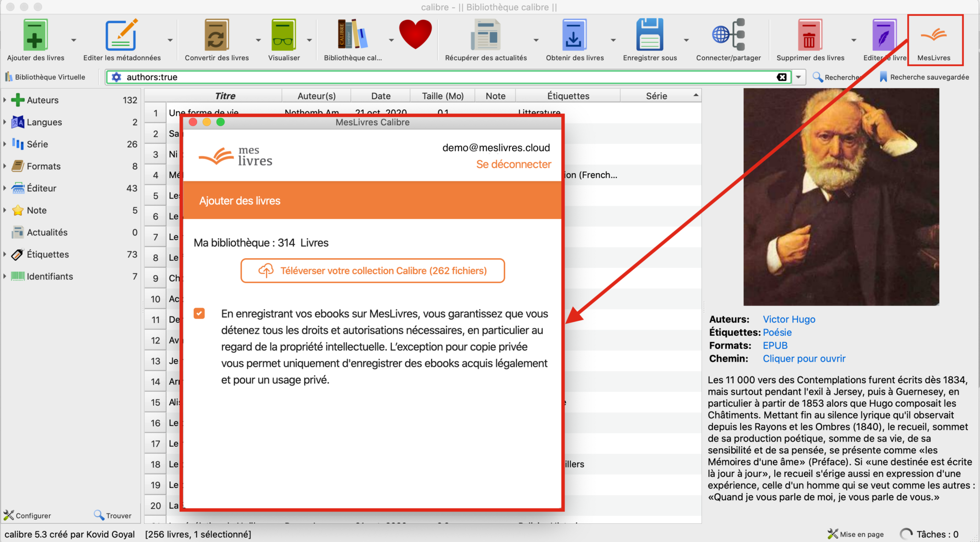The height and width of the screenshot is (542, 980).
Task: Sort by Série column header
Action: click(x=657, y=96)
